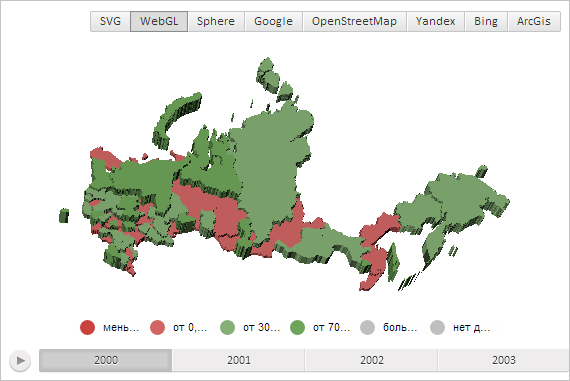
Task: Open the Sphere view tab
Action: coord(216,21)
